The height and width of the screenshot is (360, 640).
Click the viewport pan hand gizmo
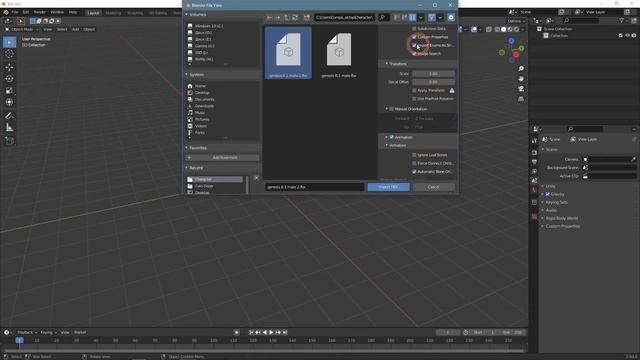click(x=521, y=79)
